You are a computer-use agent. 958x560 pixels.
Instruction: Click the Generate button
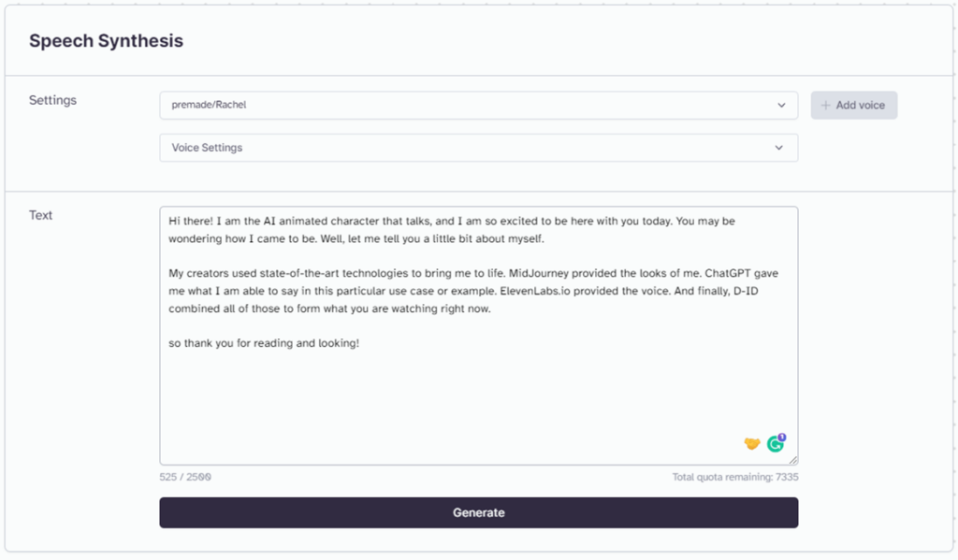pos(478,512)
